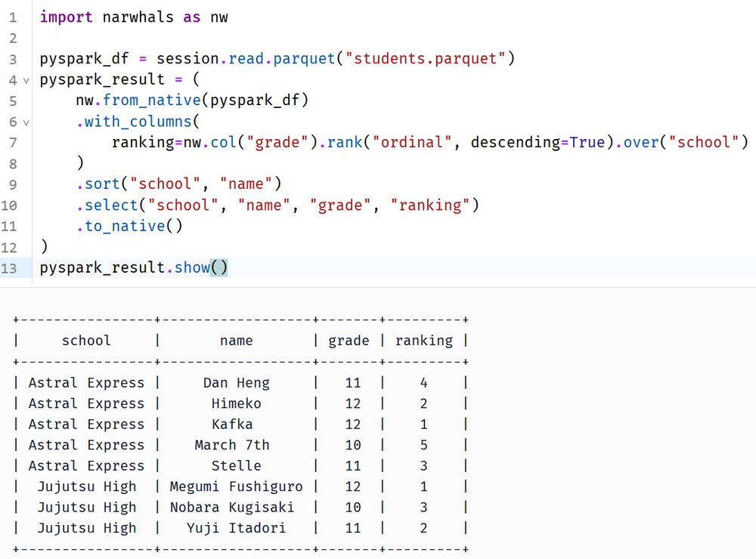Image resolution: width=756 pixels, height=559 pixels.
Task: Click the "ordinal" string argument
Action: coord(412,142)
